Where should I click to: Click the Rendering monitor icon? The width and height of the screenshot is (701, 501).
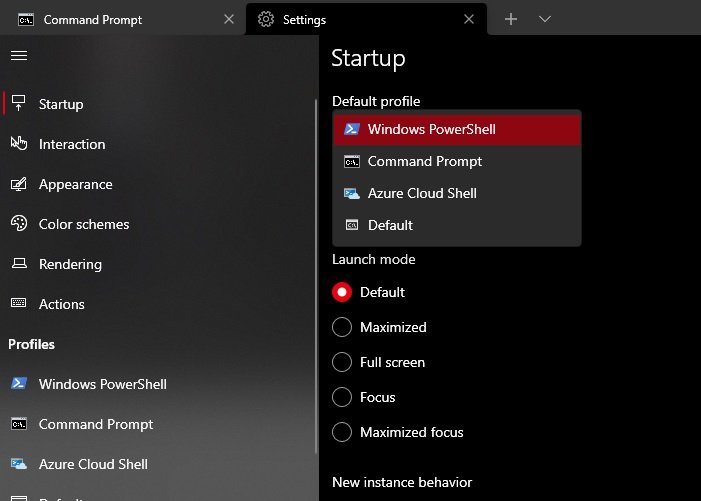tap(18, 264)
